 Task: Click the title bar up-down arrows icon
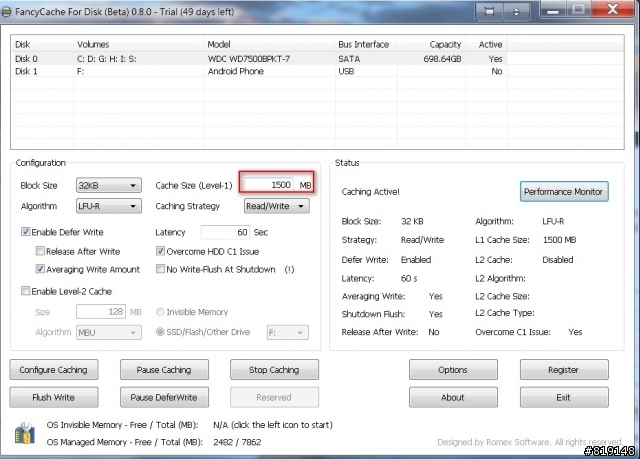[516, 11]
